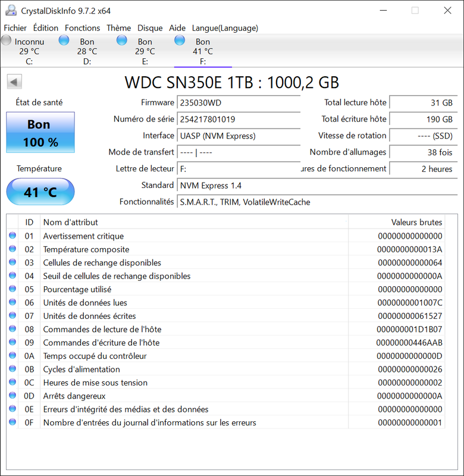Click the 41 °C temperature button
This screenshot has width=464, height=476.
pyautogui.click(x=40, y=192)
